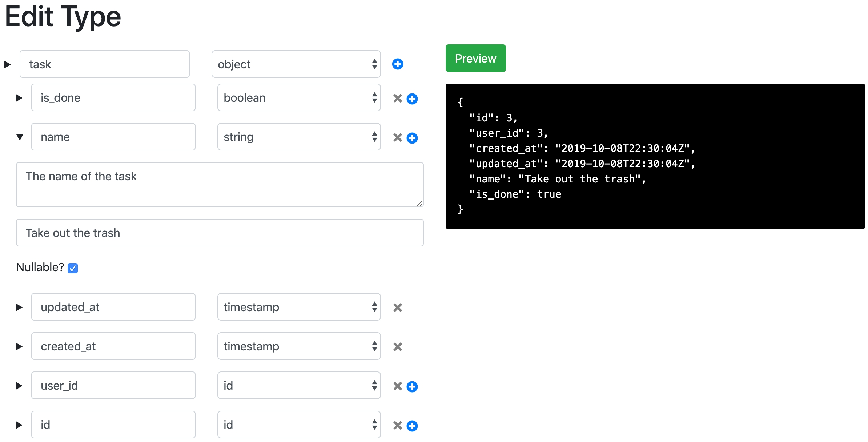Open the string type dropdown for name
Viewport: 868px width, 442px height.
point(299,137)
